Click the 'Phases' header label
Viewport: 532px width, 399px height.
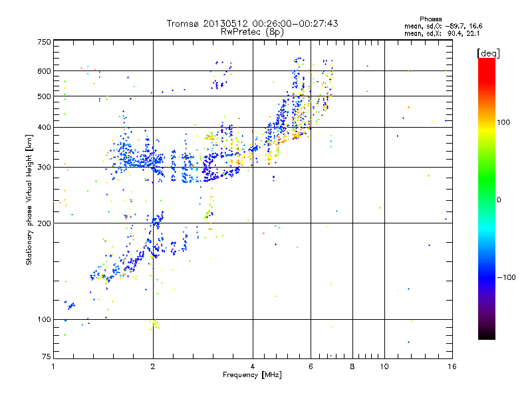click(430, 19)
